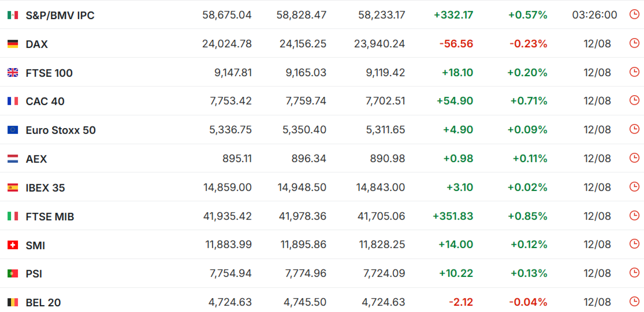Click the Mexico flag icon
The image size is (644, 312).
(x=13, y=15)
